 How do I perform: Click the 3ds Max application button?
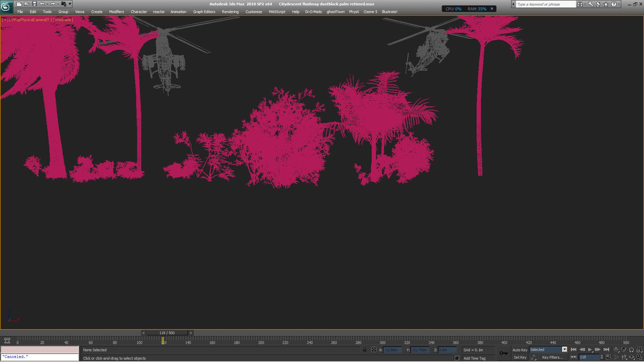[6, 6]
